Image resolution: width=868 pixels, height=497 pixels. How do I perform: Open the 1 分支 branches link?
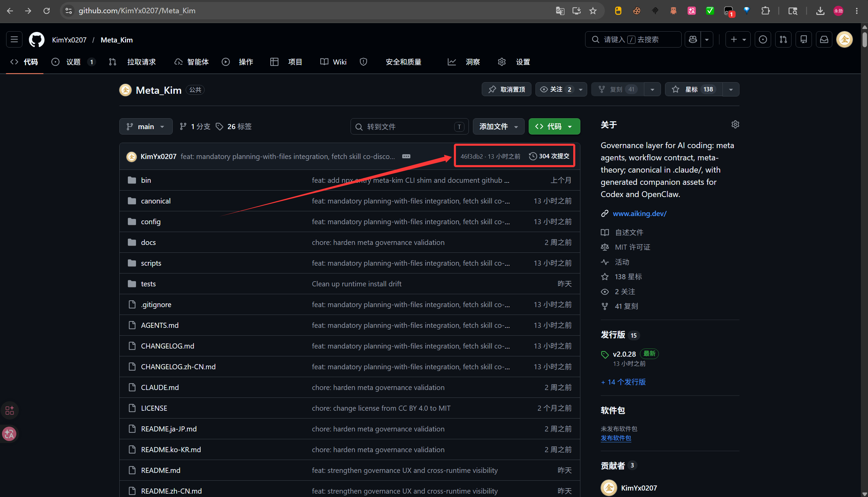click(x=195, y=127)
